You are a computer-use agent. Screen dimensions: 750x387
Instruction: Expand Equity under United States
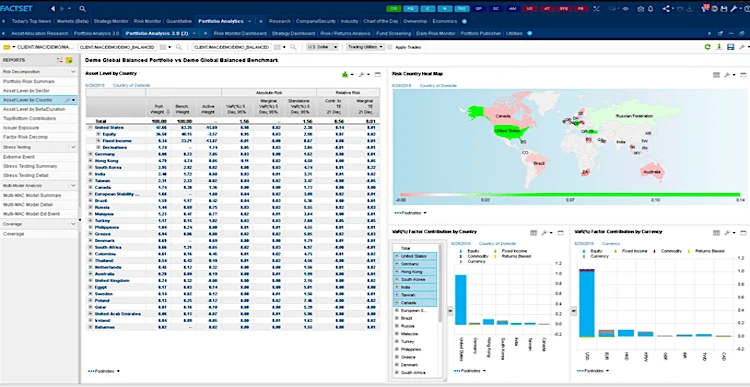coord(98,134)
